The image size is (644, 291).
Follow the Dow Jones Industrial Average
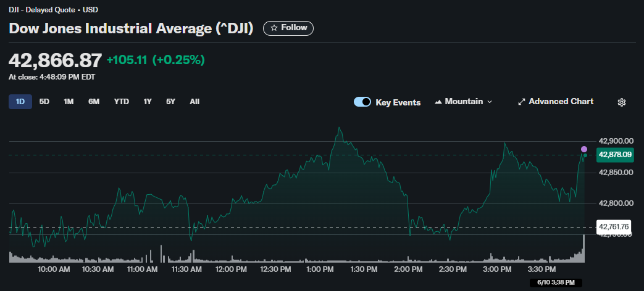click(x=288, y=28)
